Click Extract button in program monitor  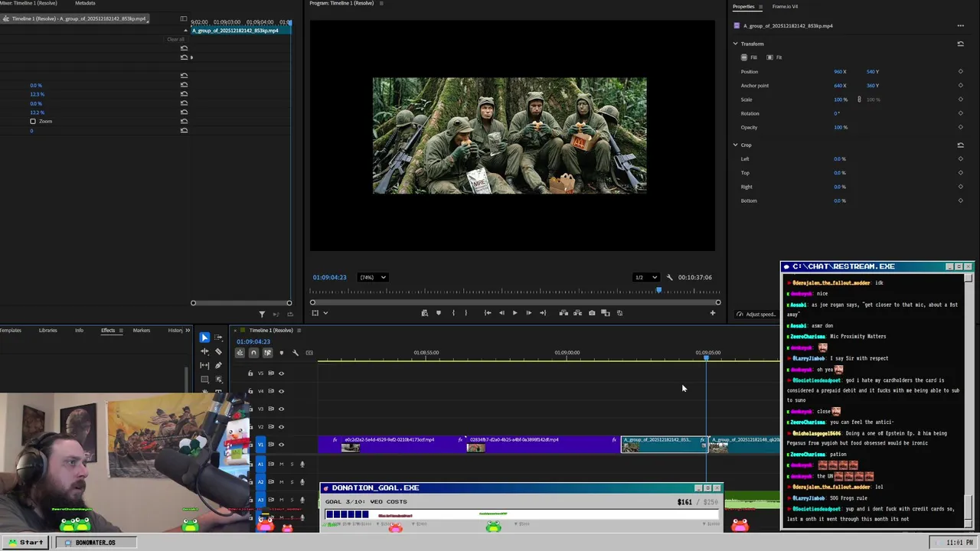point(577,313)
